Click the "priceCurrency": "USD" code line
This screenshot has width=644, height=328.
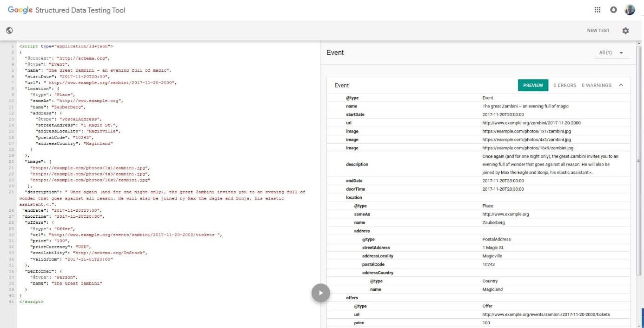[x=60, y=247]
